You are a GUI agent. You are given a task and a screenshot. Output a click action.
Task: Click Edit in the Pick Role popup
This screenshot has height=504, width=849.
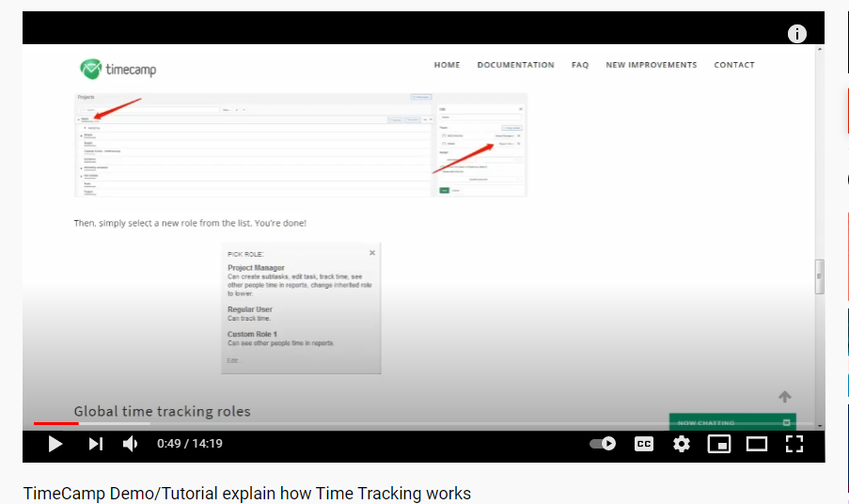232,360
